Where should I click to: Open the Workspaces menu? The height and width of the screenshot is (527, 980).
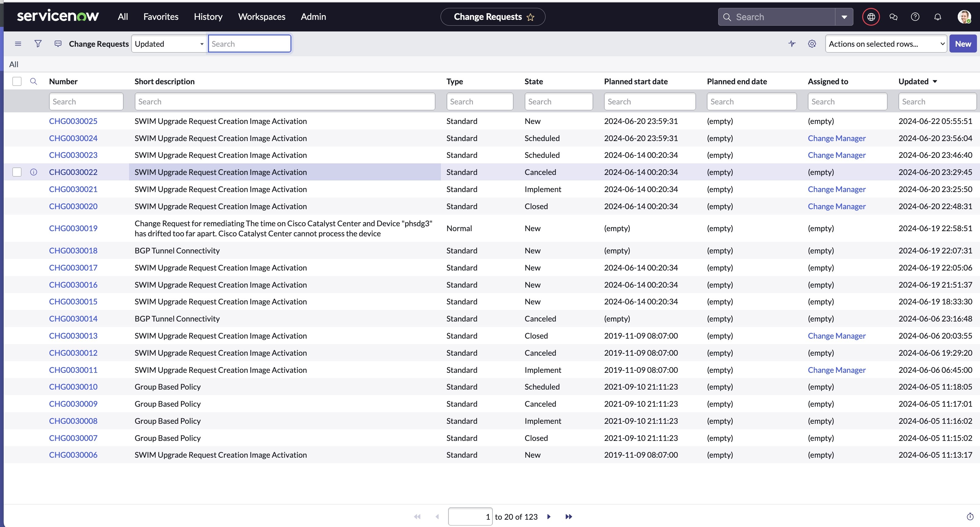[261, 16]
